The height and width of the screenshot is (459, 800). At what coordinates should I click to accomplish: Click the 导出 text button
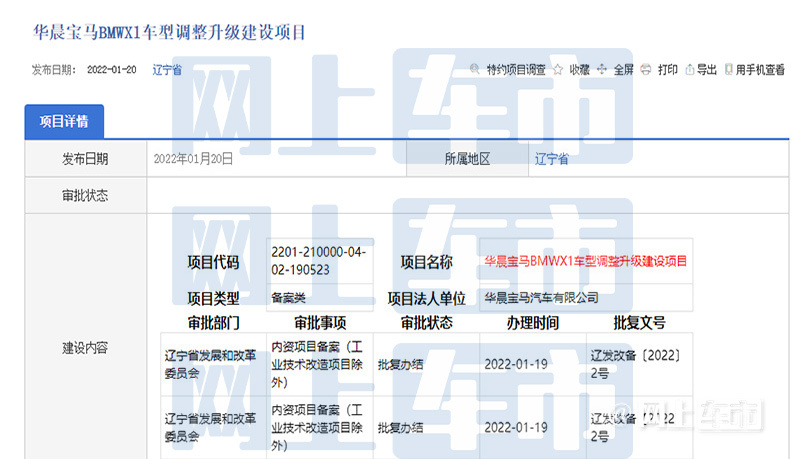point(707,70)
